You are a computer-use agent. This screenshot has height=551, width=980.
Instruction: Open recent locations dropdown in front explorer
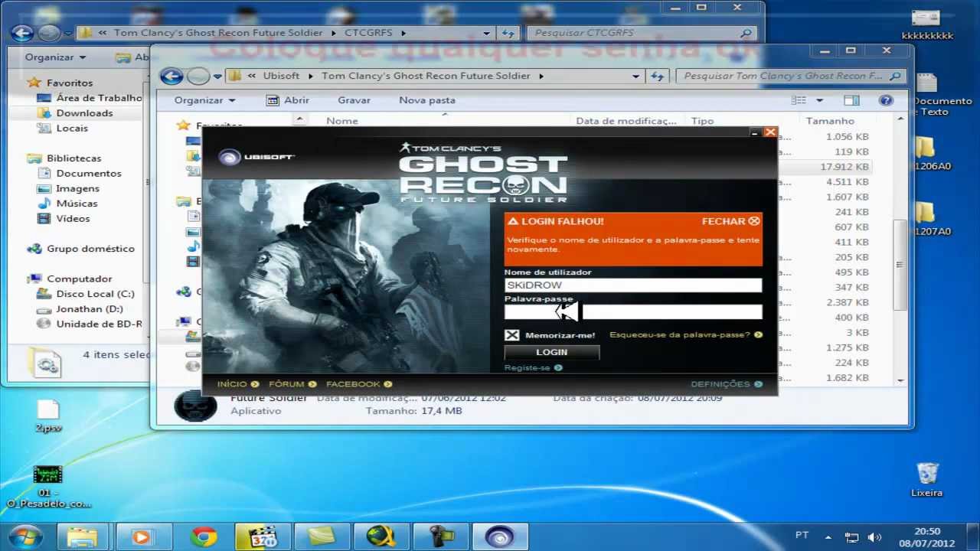pos(217,77)
